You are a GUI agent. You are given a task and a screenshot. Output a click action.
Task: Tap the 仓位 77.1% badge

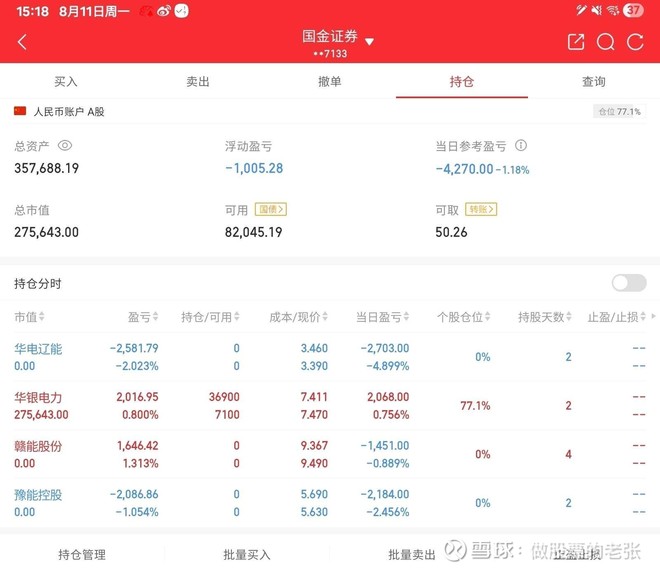pyautogui.click(x=619, y=112)
